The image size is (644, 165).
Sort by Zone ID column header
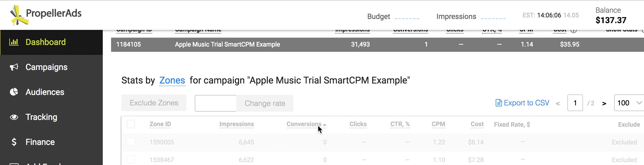point(160,124)
